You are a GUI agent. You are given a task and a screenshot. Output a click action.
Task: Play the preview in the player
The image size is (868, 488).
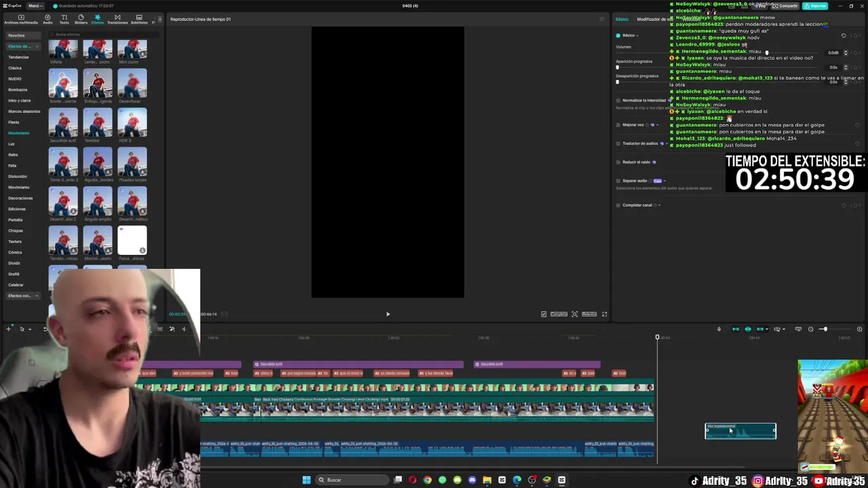388,314
